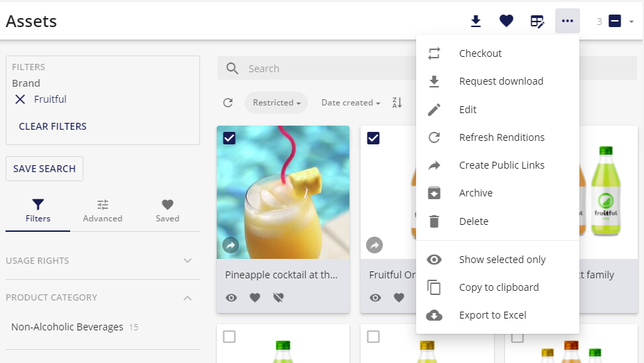The width and height of the screenshot is (644, 363).
Task: Click the pencil Edit icon
Action: pyautogui.click(x=434, y=110)
